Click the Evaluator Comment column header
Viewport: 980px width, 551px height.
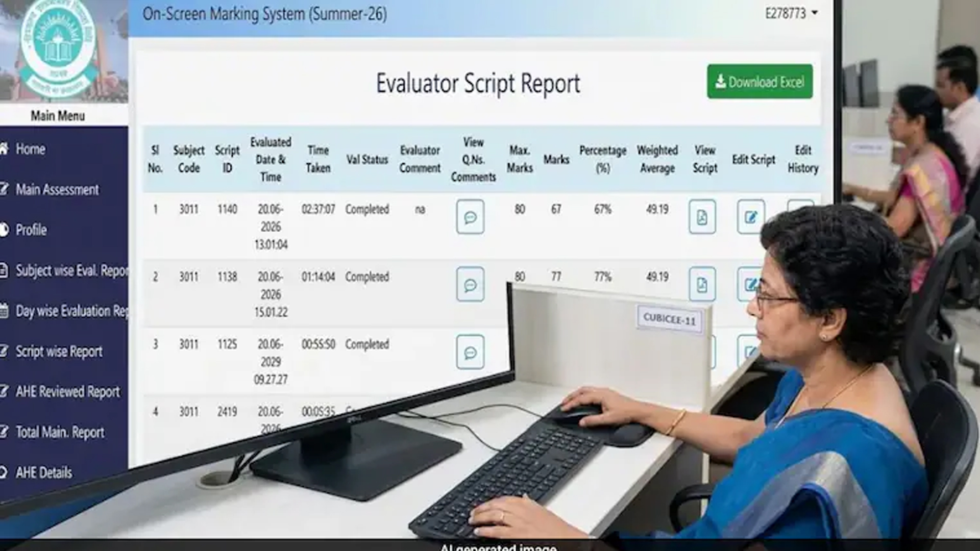click(420, 159)
